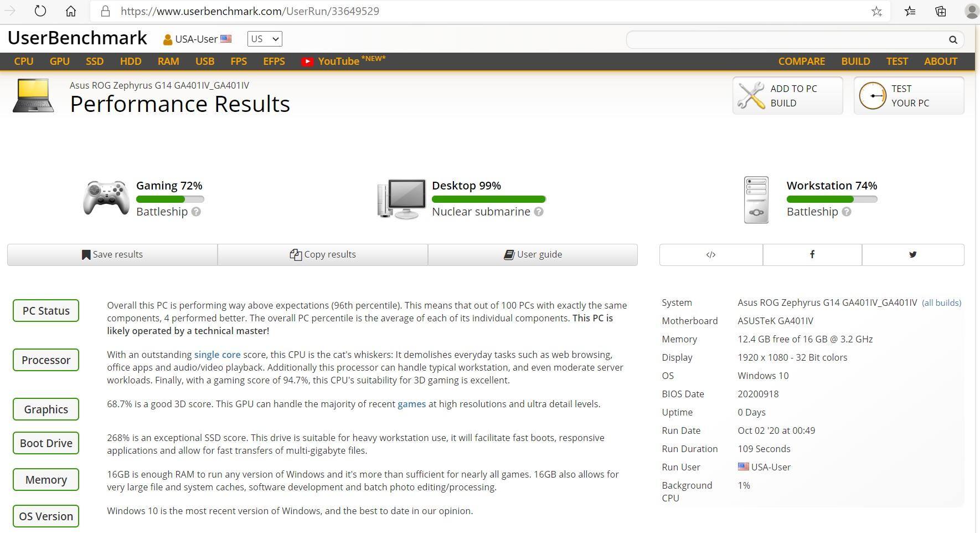Click the gamepad Gaming score icon
The image size is (980, 533).
pos(106,198)
